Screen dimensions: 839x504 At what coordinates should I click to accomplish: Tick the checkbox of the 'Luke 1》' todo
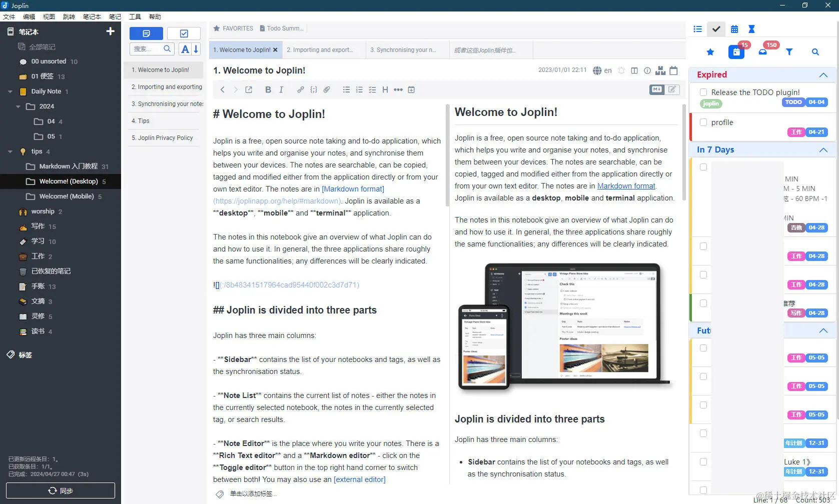(x=703, y=461)
